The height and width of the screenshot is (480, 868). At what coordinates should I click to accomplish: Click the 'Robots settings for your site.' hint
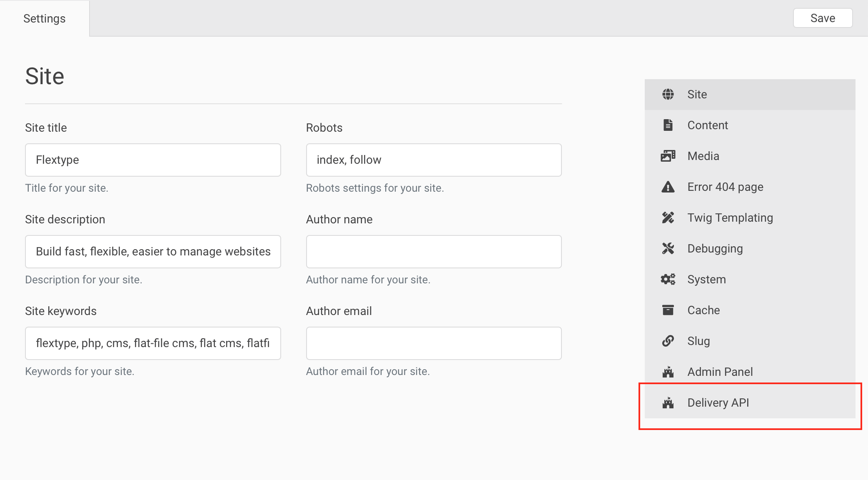click(x=375, y=188)
